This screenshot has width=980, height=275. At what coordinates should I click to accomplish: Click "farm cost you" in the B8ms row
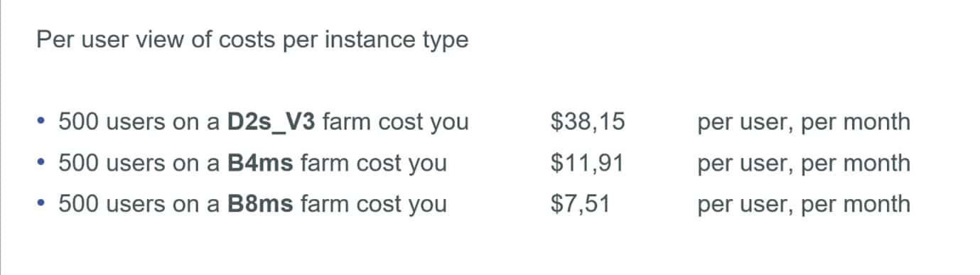tap(374, 205)
